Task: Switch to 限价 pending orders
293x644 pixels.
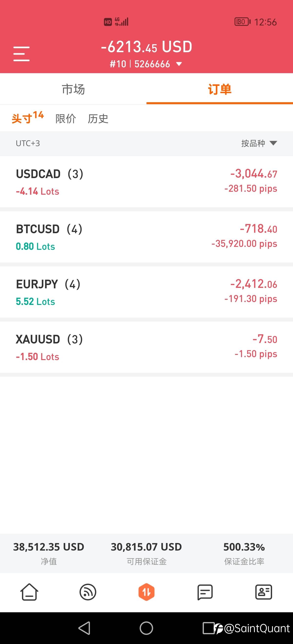Action: [x=65, y=119]
